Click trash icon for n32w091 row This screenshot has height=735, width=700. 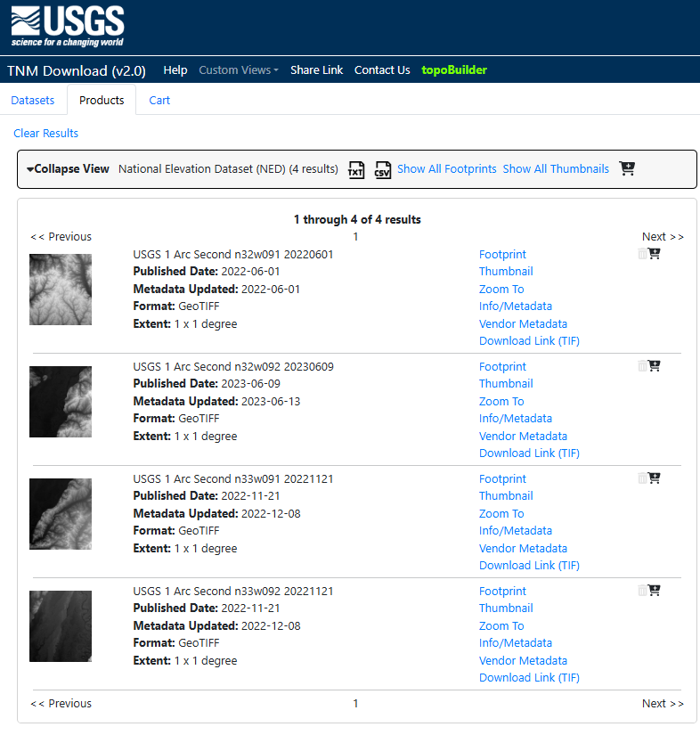642,254
